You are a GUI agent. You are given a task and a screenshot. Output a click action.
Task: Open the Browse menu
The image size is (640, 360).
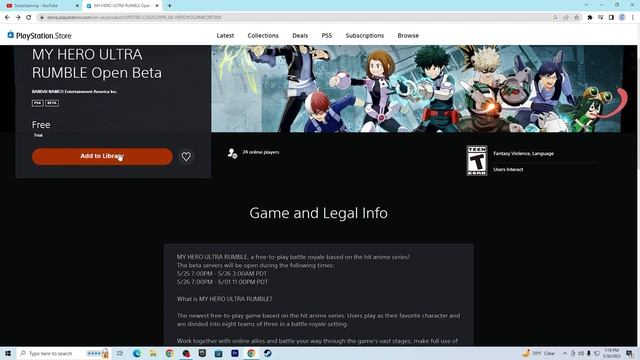coord(408,36)
